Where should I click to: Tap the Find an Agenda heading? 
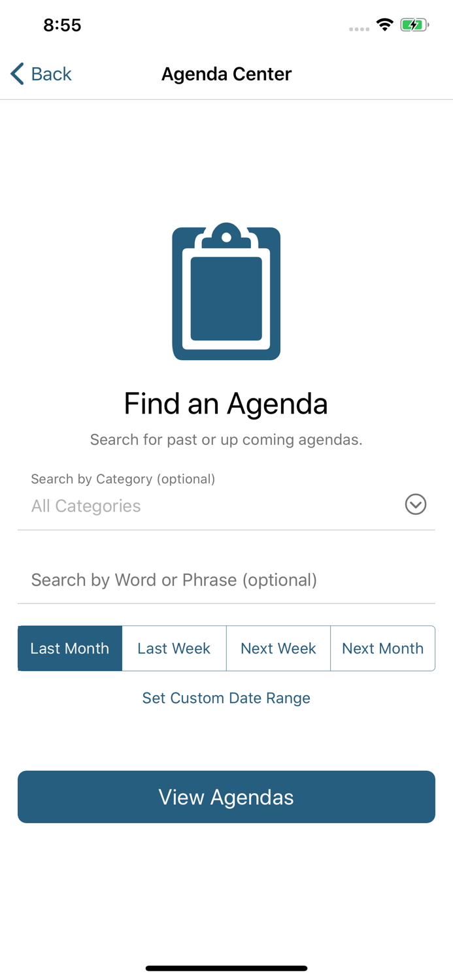coord(226,403)
